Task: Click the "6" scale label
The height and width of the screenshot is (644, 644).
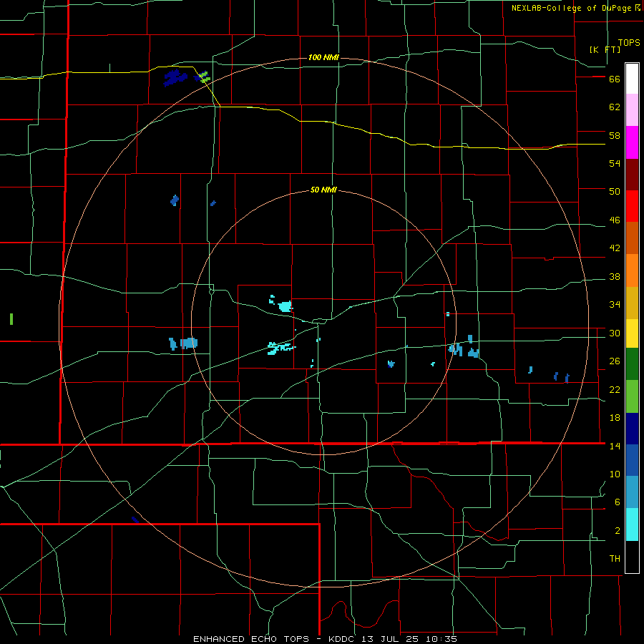Action: click(x=618, y=502)
